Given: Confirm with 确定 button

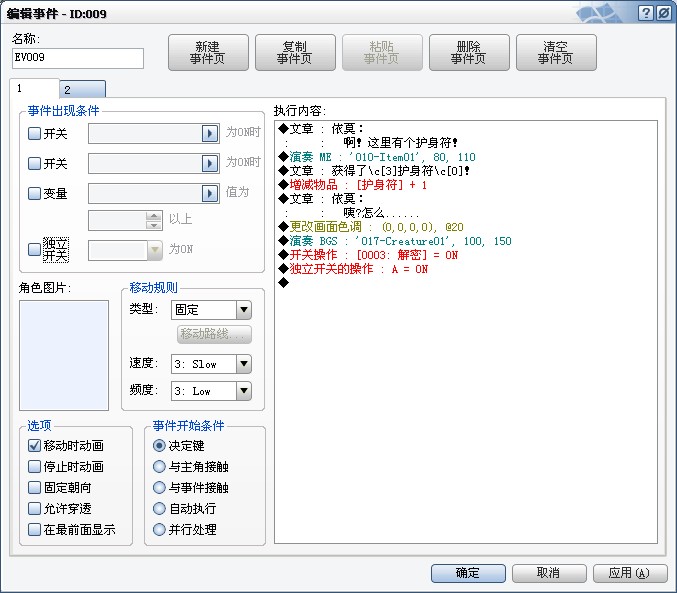Looking at the screenshot, I should pyautogui.click(x=468, y=573).
